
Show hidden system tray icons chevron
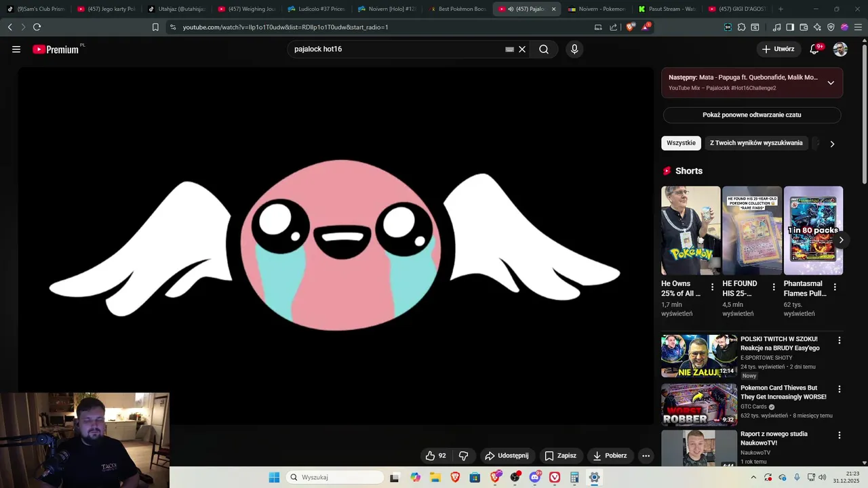753,477
